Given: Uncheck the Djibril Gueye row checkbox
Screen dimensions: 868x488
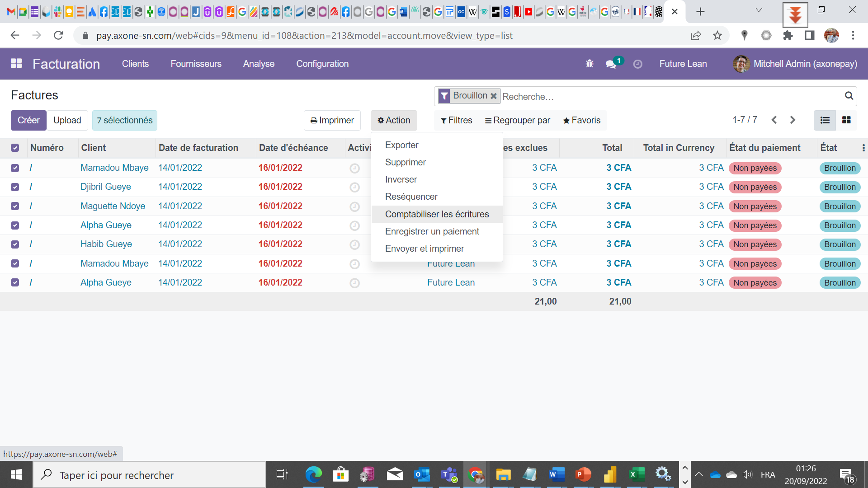Looking at the screenshot, I should [x=15, y=187].
